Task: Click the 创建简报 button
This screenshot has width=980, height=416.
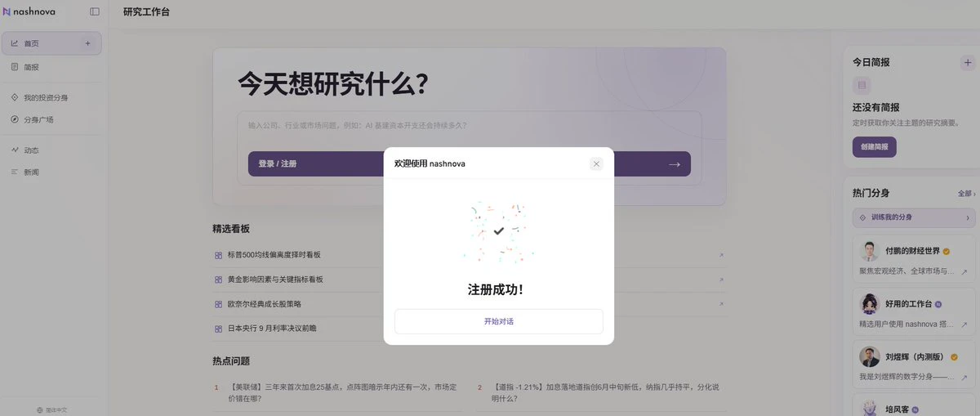Action: (875, 147)
